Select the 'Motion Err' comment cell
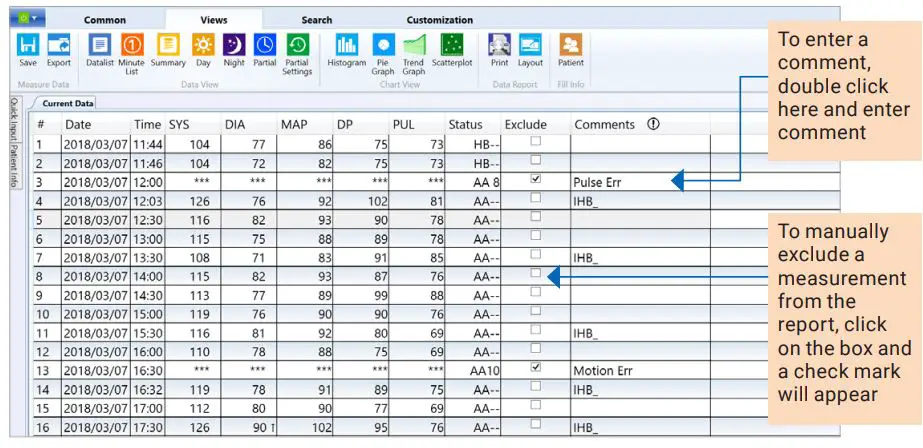This screenshot has height=448, width=923. click(x=640, y=371)
